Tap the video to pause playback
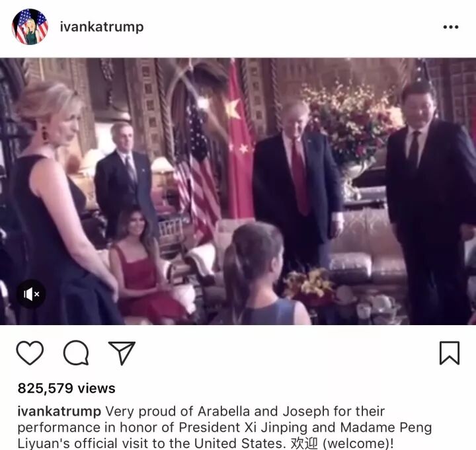This screenshot has height=450, width=476. (x=238, y=191)
